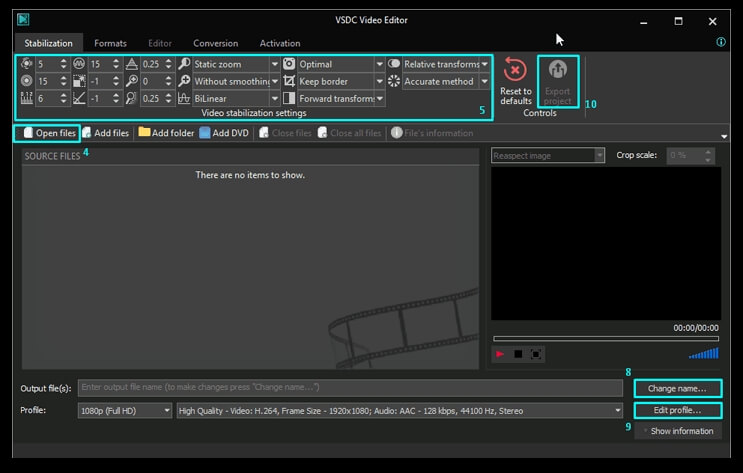Open the info icon at top right
Screen dimensions: 743x473
click(721, 43)
